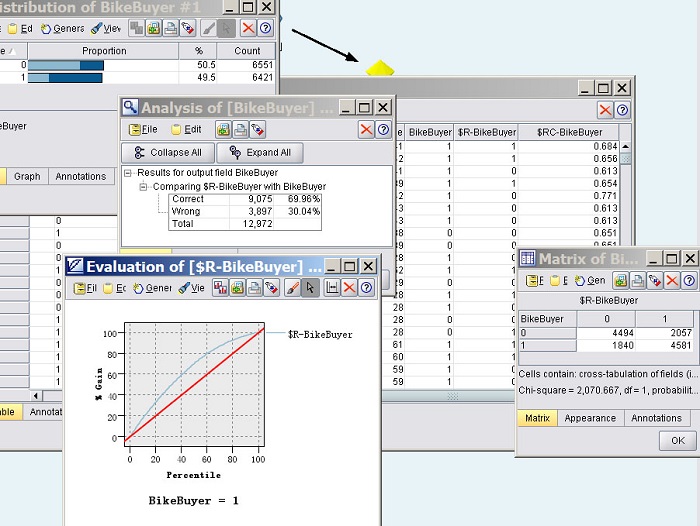Image resolution: width=700 pixels, height=526 pixels.
Task: Open the Generate menu in the Distribution window
Action: [x=62, y=29]
